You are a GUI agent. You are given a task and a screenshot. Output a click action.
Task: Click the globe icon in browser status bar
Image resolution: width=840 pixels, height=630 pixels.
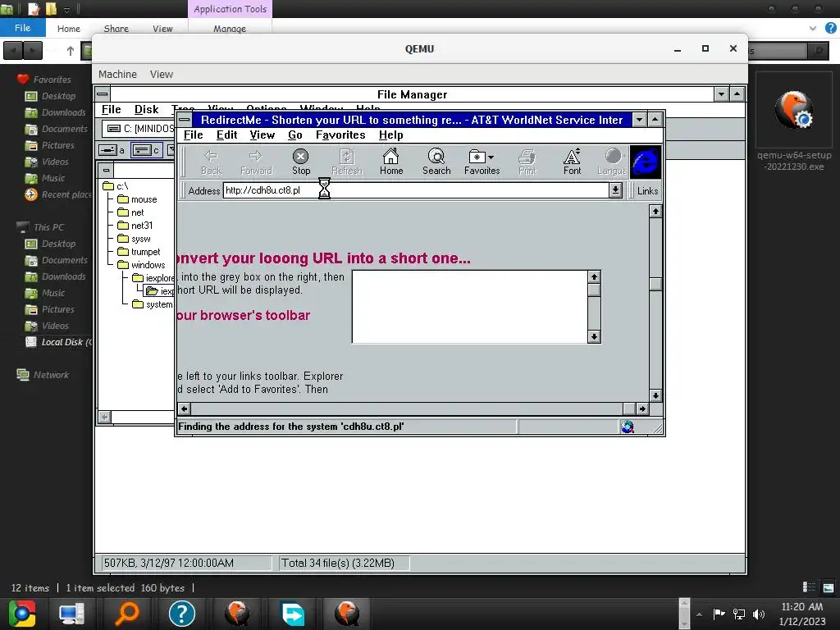(628, 427)
